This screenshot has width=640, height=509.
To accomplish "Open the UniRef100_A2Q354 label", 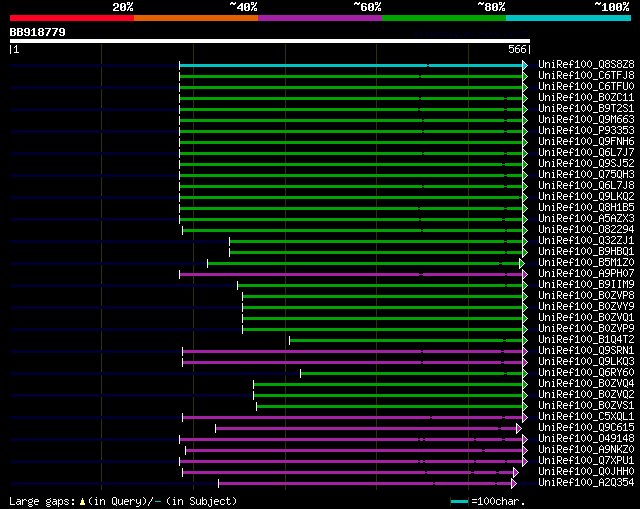I will [x=586, y=483].
